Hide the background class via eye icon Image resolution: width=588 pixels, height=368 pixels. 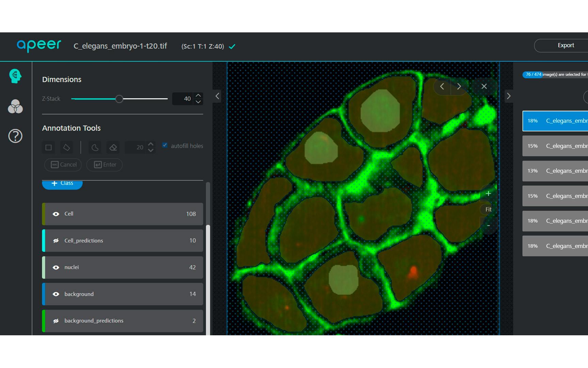pyautogui.click(x=56, y=294)
